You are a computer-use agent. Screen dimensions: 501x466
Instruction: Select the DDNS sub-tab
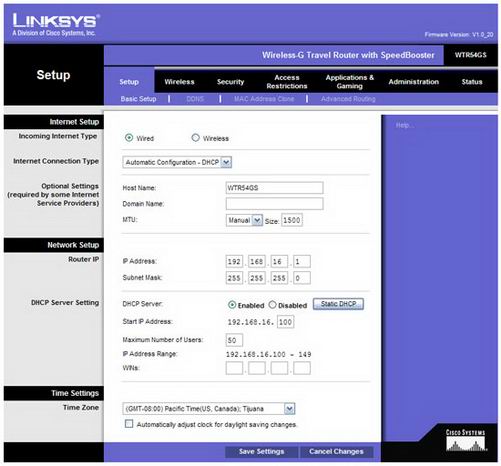[x=195, y=99]
